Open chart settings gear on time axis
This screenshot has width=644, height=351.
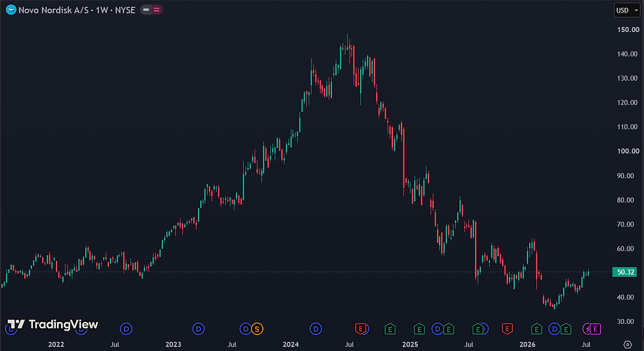click(627, 344)
